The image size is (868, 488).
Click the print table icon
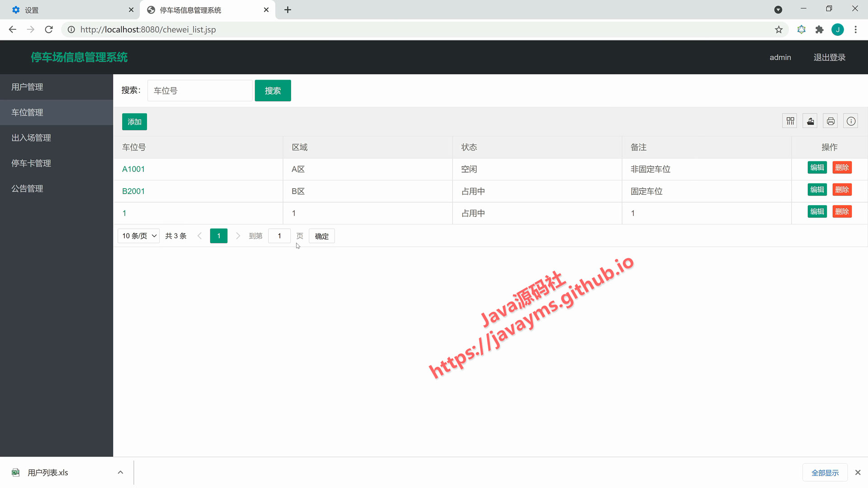coord(830,121)
